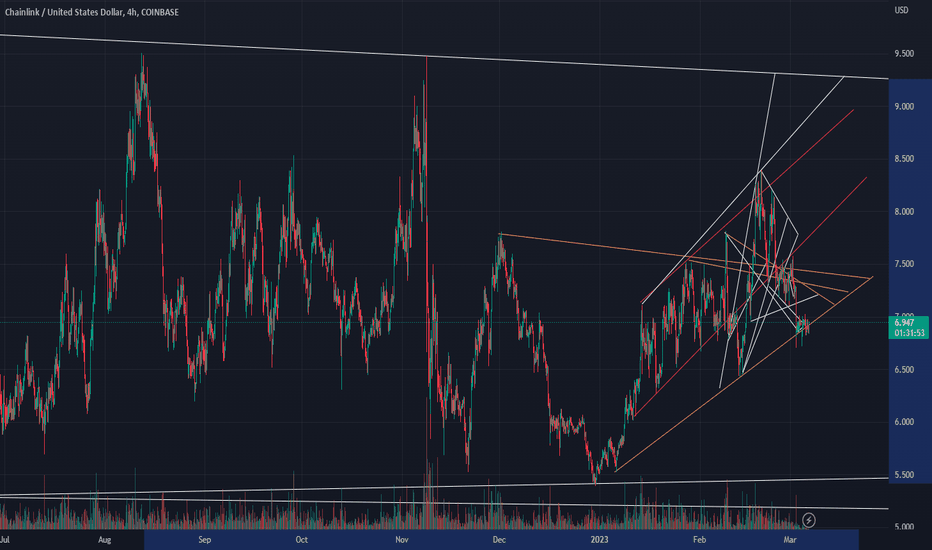Click the 7.500 price axis label
Viewport: 932px width, 550px height.
coord(904,264)
